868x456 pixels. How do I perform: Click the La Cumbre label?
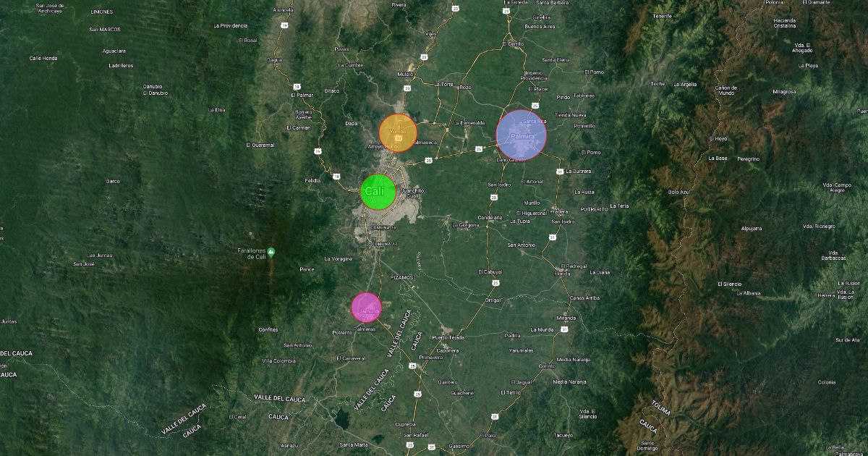[351, 64]
